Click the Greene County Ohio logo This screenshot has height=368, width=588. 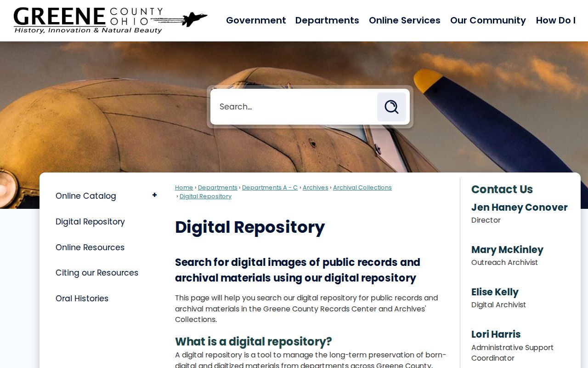click(x=110, y=20)
